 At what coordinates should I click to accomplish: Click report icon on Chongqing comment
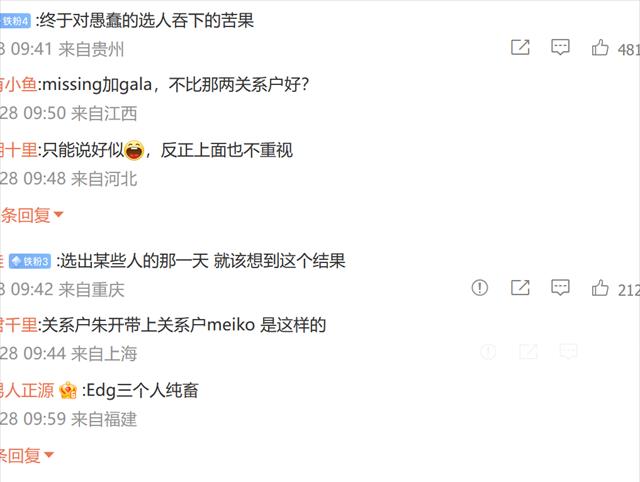coord(480,288)
